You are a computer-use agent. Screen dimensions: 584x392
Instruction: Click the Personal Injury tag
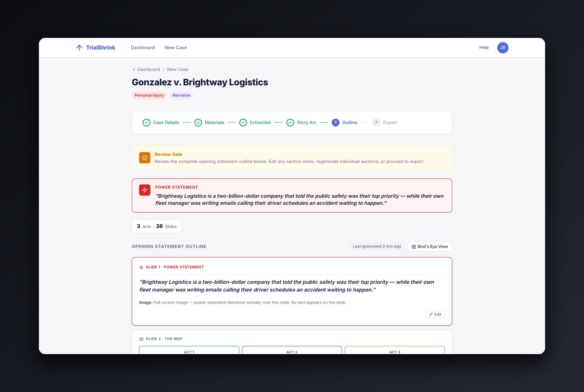click(149, 95)
